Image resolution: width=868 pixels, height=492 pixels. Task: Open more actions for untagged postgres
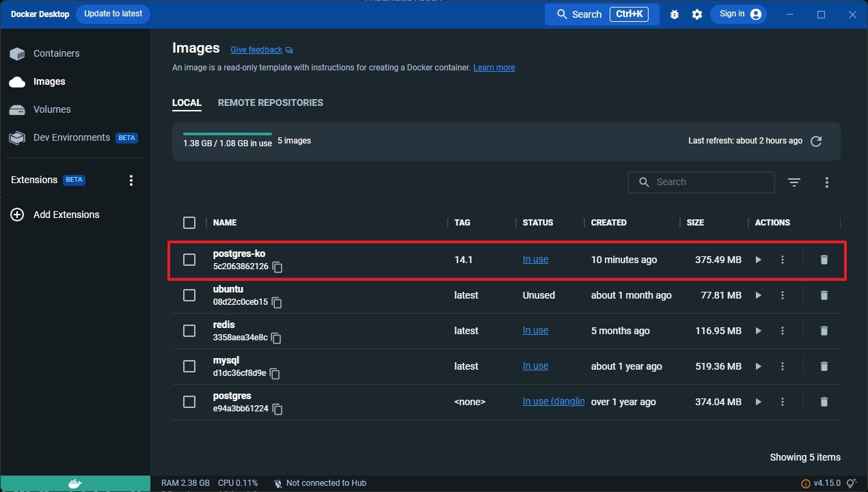point(783,402)
